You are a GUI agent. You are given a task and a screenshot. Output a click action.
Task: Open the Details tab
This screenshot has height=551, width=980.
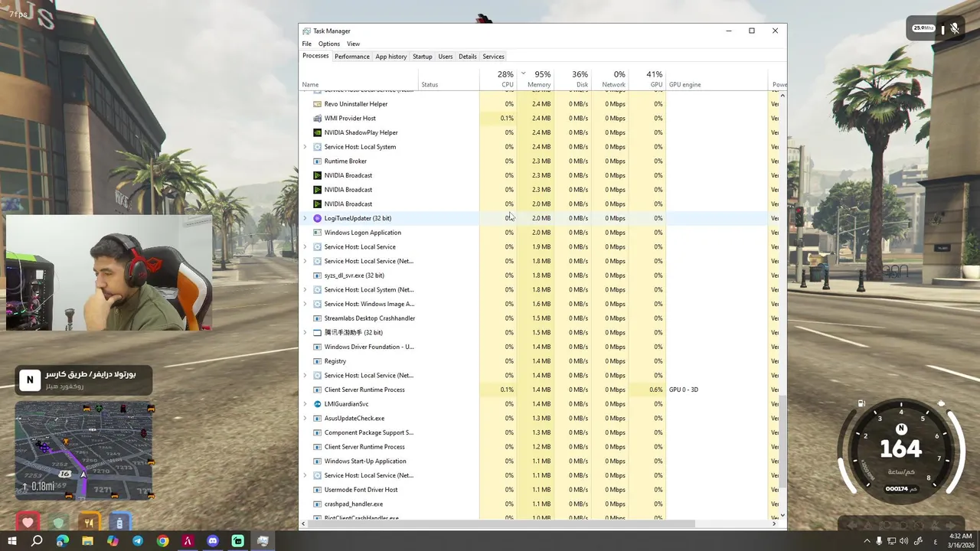(468, 57)
